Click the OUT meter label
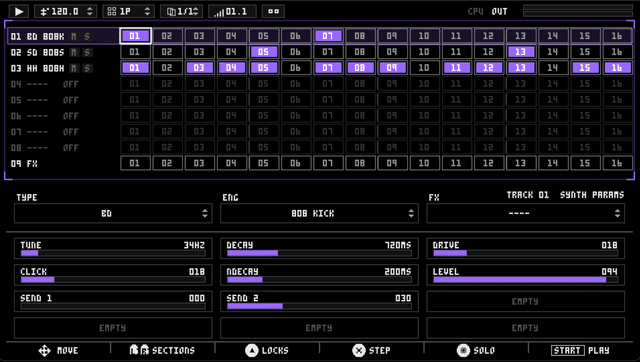 pyautogui.click(x=500, y=11)
